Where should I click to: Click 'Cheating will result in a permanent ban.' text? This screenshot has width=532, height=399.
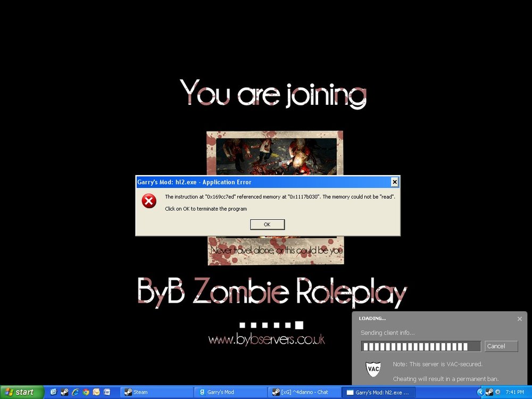[446, 379]
